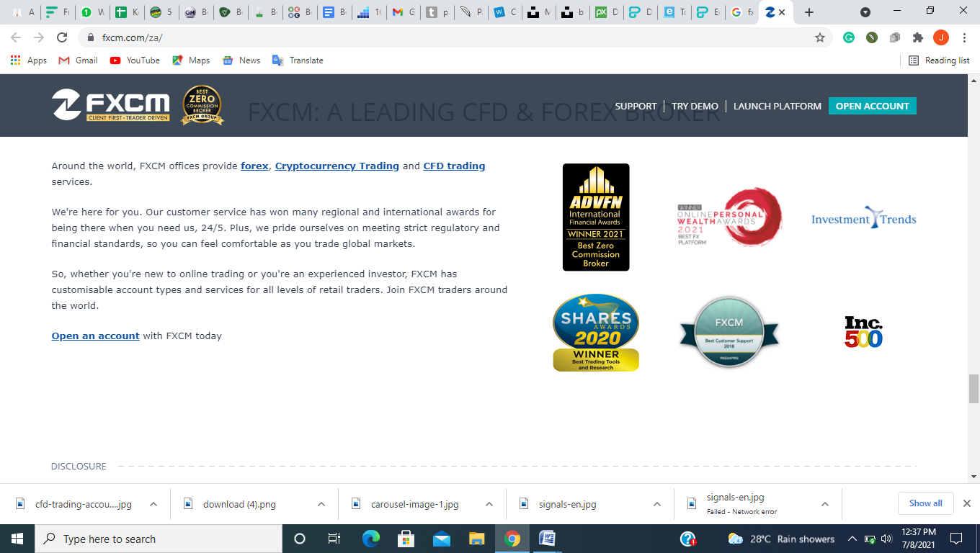Expand options for carousel-image-1.jpg download

click(489, 505)
